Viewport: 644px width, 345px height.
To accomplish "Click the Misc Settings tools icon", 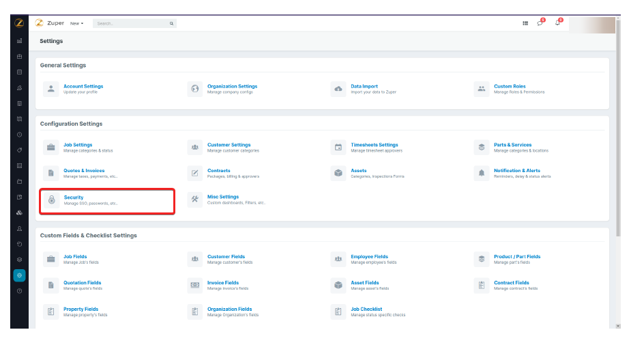I will pyautogui.click(x=195, y=199).
